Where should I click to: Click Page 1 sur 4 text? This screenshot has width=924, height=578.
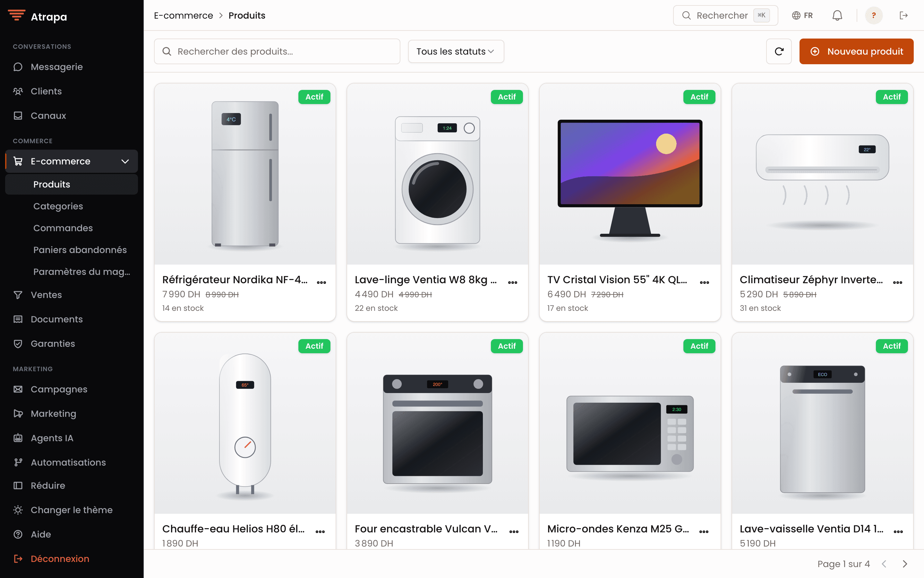coord(843,564)
